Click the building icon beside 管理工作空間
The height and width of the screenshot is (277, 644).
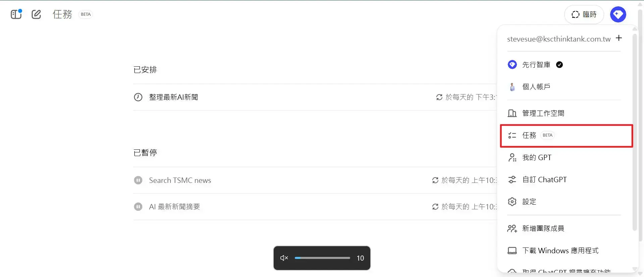point(512,113)
